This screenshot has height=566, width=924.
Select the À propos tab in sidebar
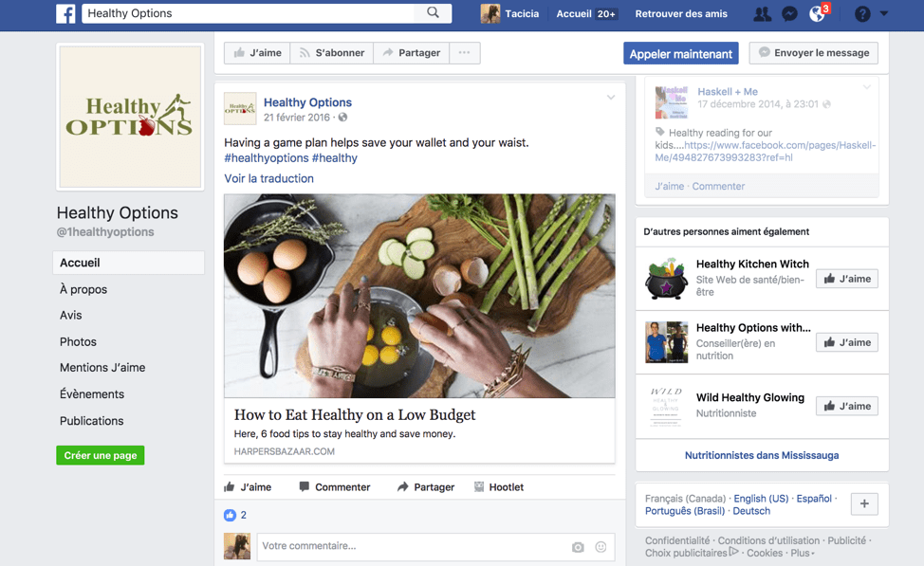coord(83,289)
